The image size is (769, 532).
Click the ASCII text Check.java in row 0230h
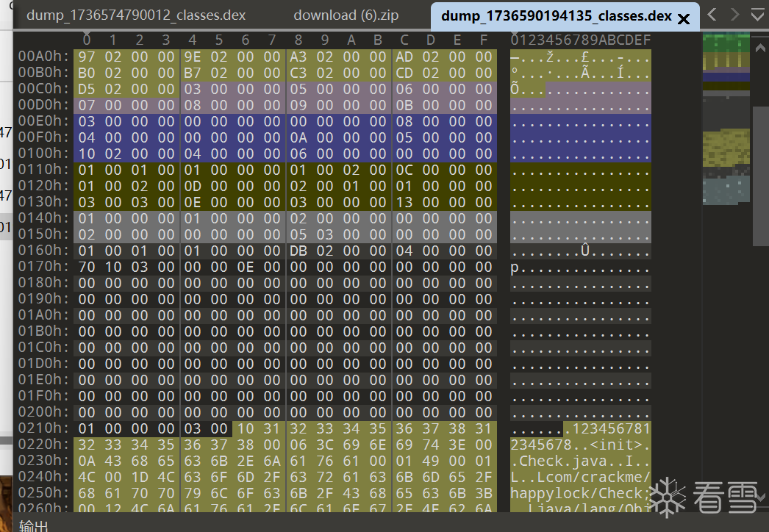563,461
